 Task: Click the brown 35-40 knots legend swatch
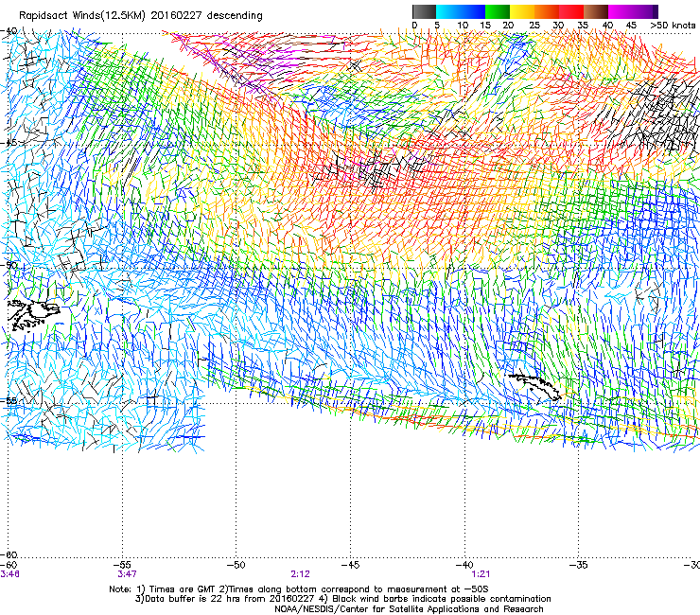pos(596,11)
